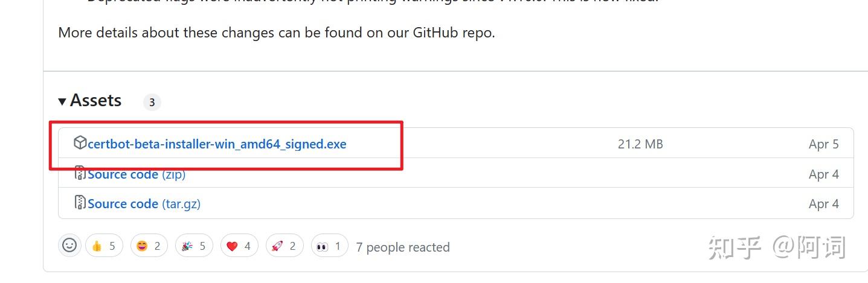Collapse the Assets section triangle
Screen dimensions: 868x283
(62, 101)
